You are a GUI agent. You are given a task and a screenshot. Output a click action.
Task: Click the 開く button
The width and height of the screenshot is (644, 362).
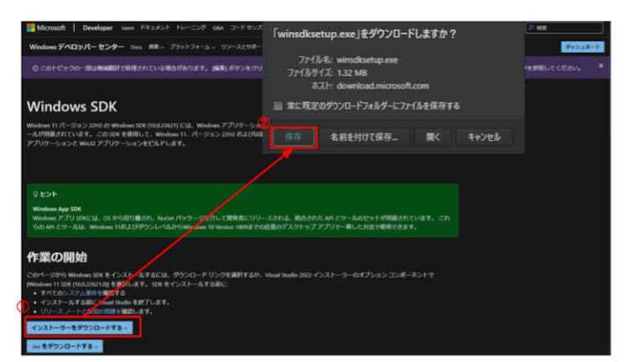(x=433, y=137)
